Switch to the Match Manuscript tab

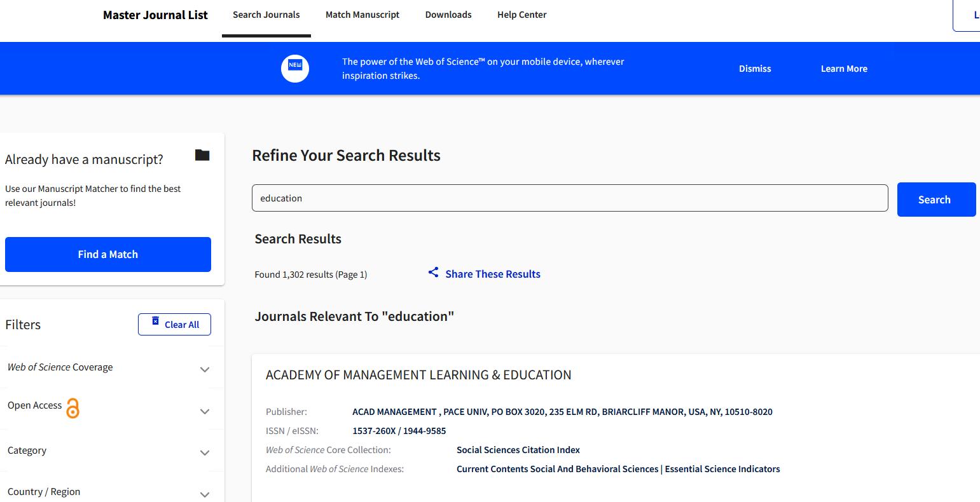tap(362, 15)
